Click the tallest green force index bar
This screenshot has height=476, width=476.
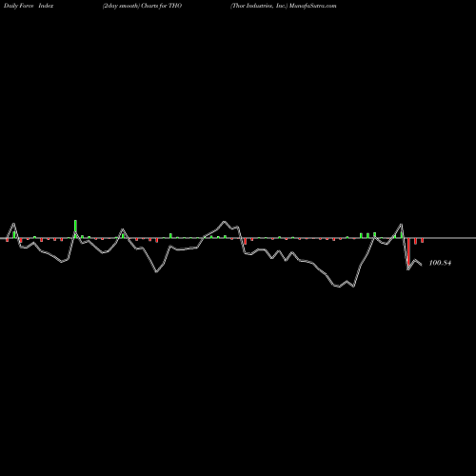(x=75, y=228)
